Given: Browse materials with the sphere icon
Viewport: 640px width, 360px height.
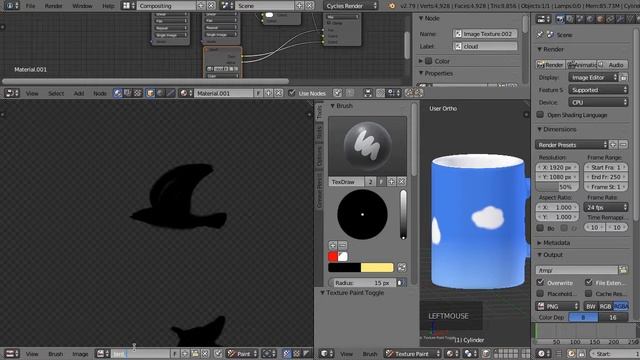Looking at the screenshot, I should (x=186, y=93).
